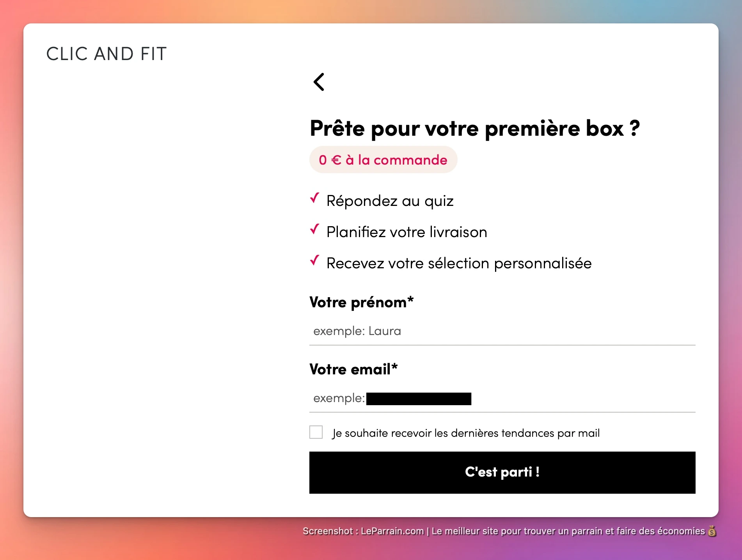742x560 pixels.
Task: Click the checkmark beside "Planifiez votre livraison"
Action: click(315, 229)
